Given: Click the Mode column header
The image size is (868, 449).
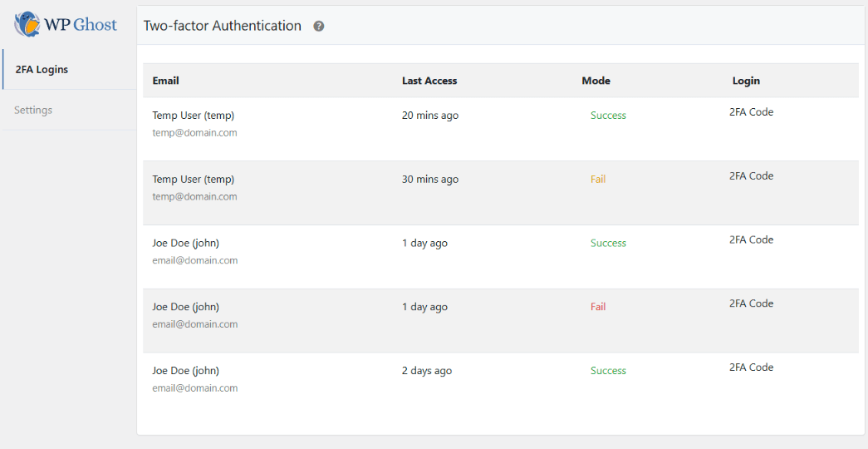Looking at the screenshot, I should [x=596, y=81].
